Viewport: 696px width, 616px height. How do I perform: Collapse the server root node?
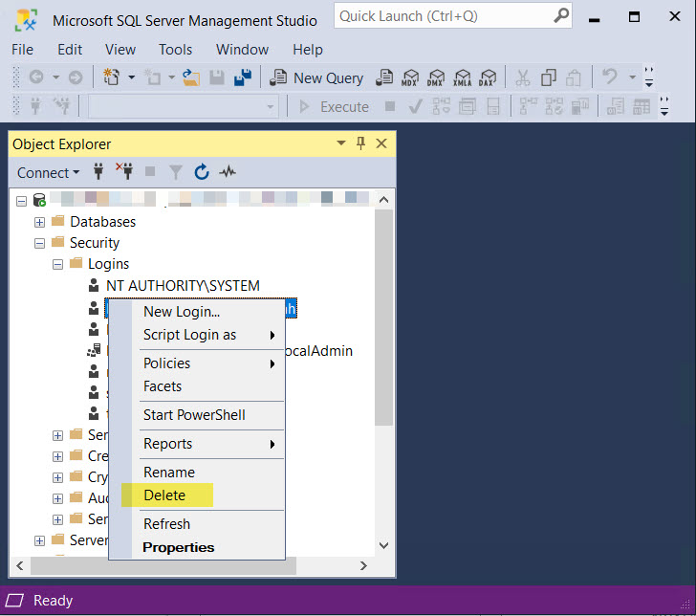click(x=21, y=201)
